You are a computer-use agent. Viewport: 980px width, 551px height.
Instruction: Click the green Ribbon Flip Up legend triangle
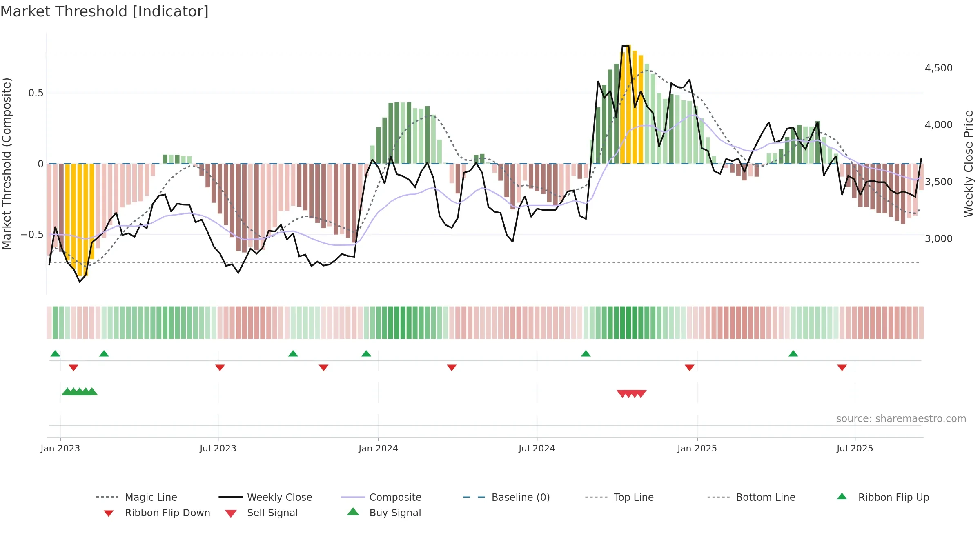(842, 496)
